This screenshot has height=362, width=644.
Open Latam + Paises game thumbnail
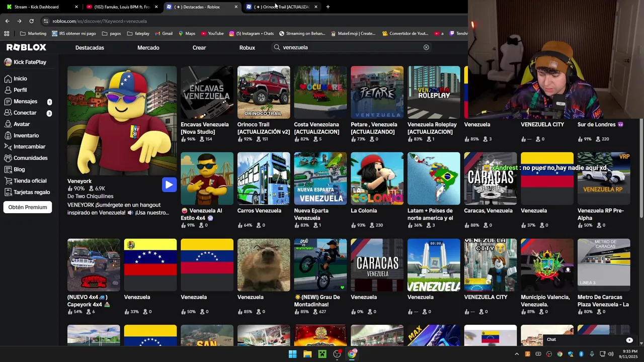pyautogui.click(x=434, y=178)
